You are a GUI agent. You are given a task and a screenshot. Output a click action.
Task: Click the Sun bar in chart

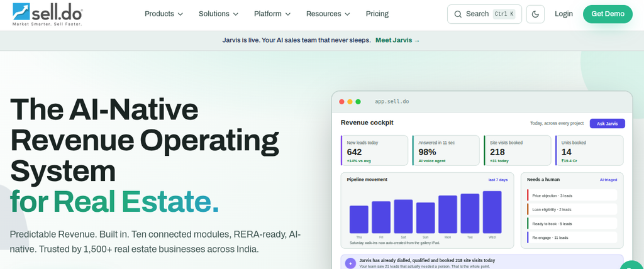pos(426,217)
